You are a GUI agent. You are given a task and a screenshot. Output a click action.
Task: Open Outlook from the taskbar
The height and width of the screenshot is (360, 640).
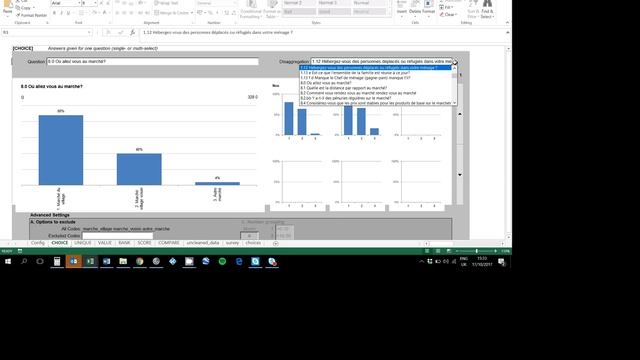[74, 261]
